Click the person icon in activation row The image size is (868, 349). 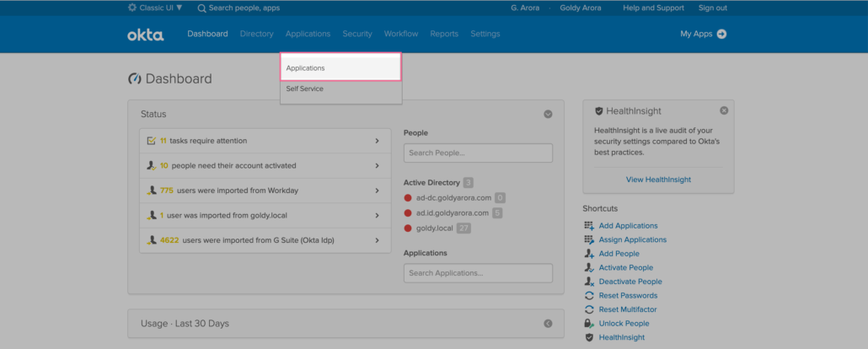click(x=152, y=165)
